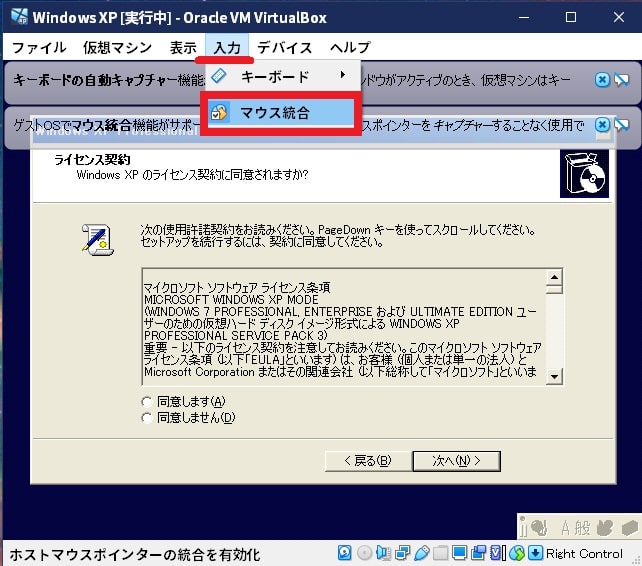
Task: Open the ファイル menu
Action: coord(39,48)
